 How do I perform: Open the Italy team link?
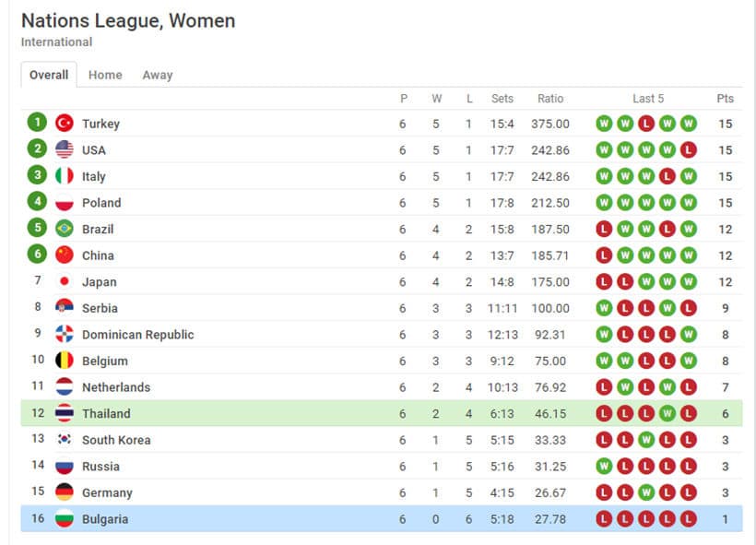pyautogui.click(x=94, y=176)
